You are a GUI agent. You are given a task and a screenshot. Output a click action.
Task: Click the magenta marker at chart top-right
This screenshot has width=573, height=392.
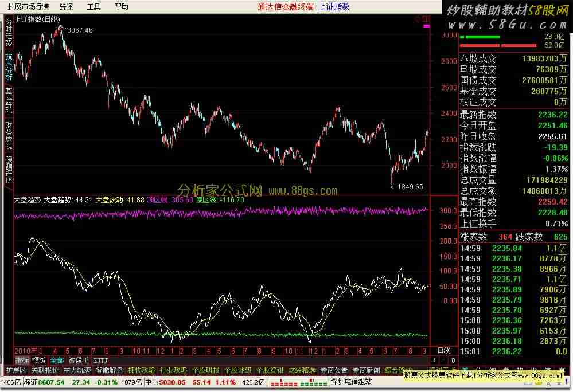[426, 26]
